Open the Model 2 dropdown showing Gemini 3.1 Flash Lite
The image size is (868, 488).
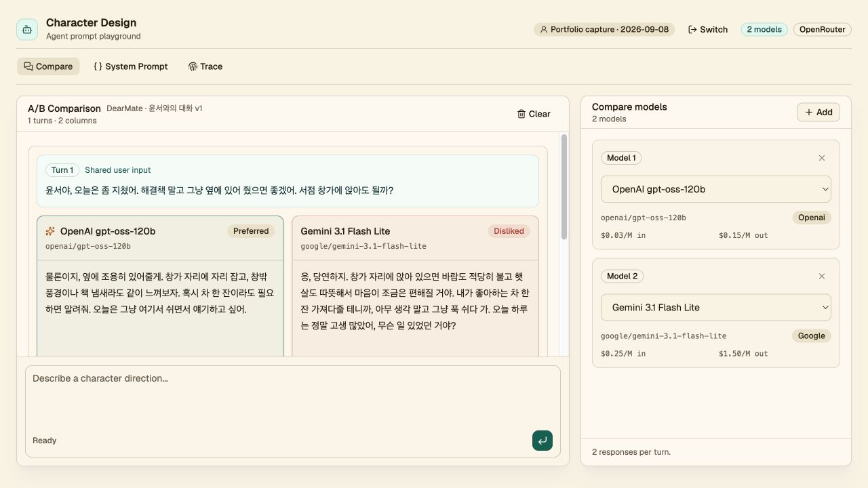(716, 307)
